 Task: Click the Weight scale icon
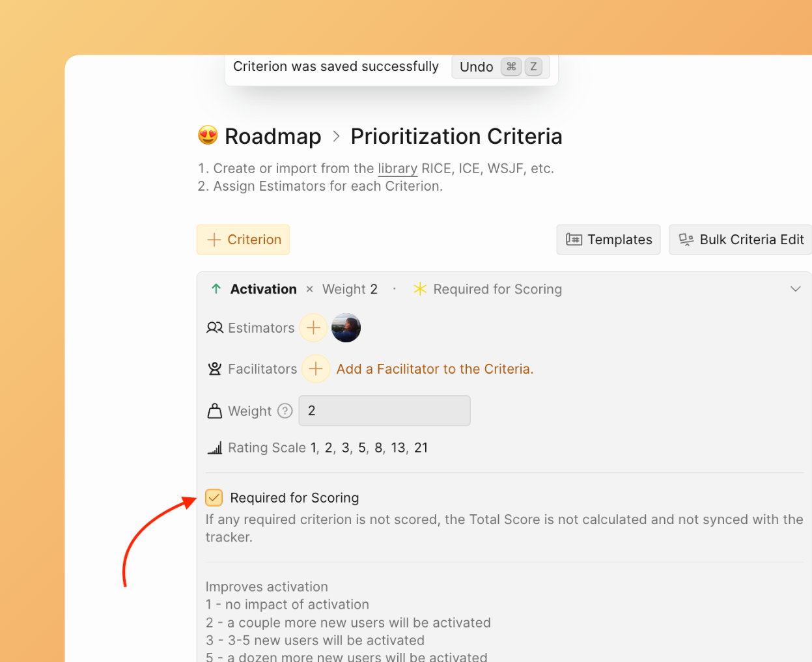coord(214,411)
